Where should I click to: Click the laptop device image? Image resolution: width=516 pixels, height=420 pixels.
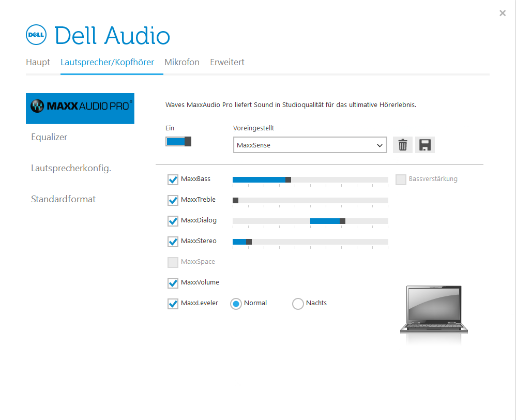pos(434,310)
